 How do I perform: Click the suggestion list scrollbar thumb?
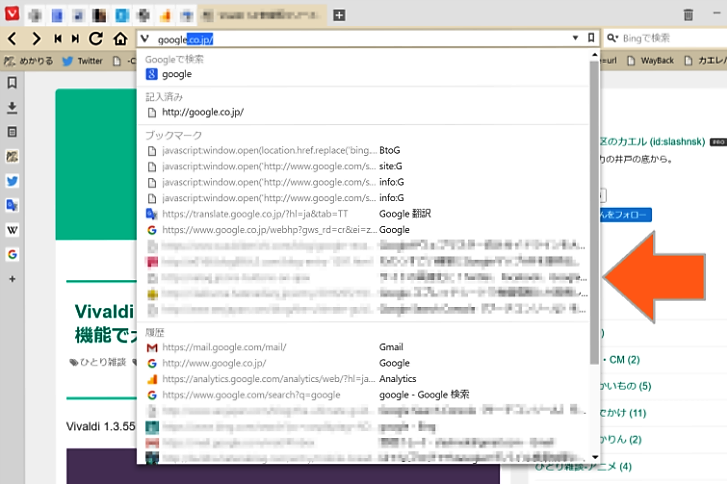594,212
